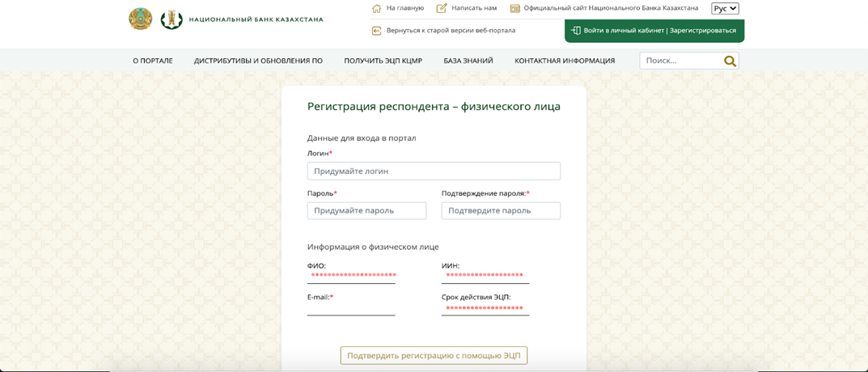Go to ПОЛУЧИТЬ ЭЦП КЦМР section
The height and width of the screenshot is (372, 868).
click(x=383, y=61)
